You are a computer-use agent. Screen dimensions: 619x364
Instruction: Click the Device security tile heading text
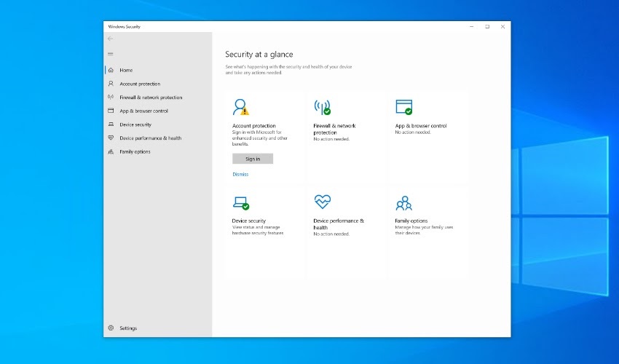pos(249,221)
